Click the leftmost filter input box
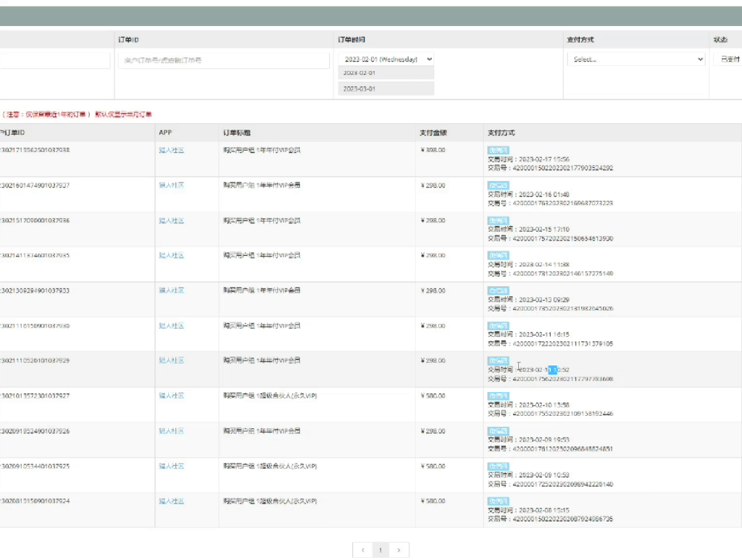This screenshot has width=742, height=560. (x=54, y=60)
